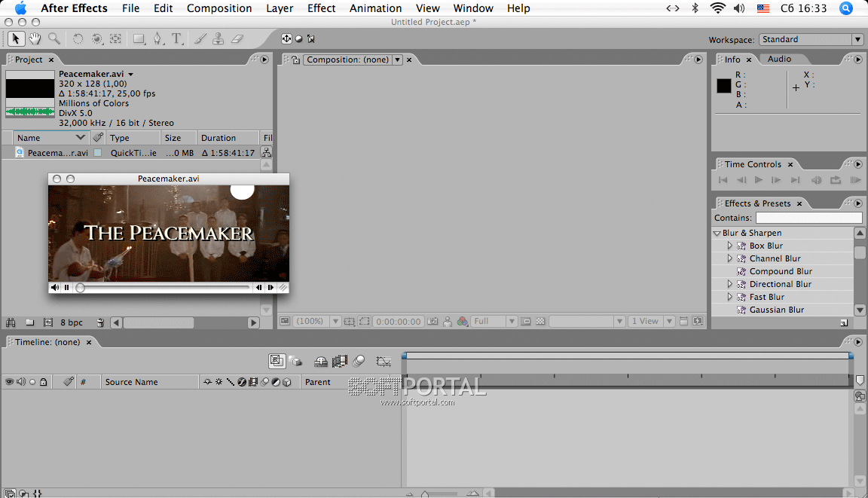The image size is (868, 498).
Task: Click the region of interest icon
Action: click(x=364, y=322)
